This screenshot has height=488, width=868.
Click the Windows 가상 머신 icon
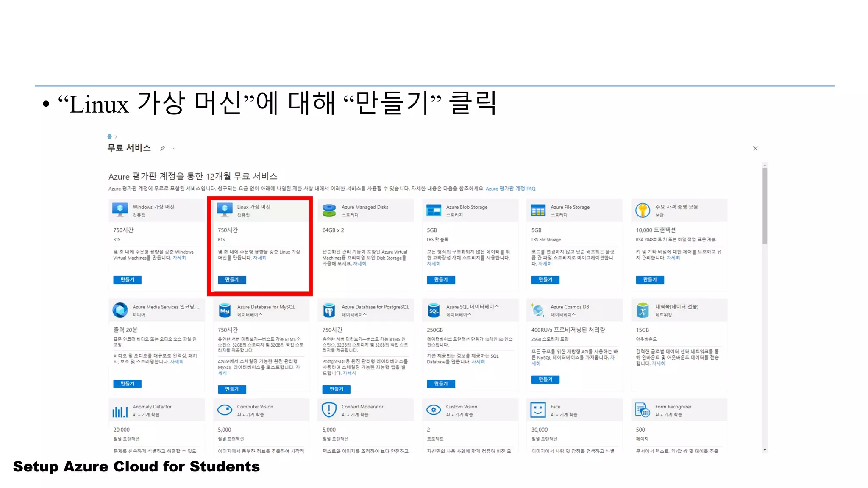[x=120, y=210]
